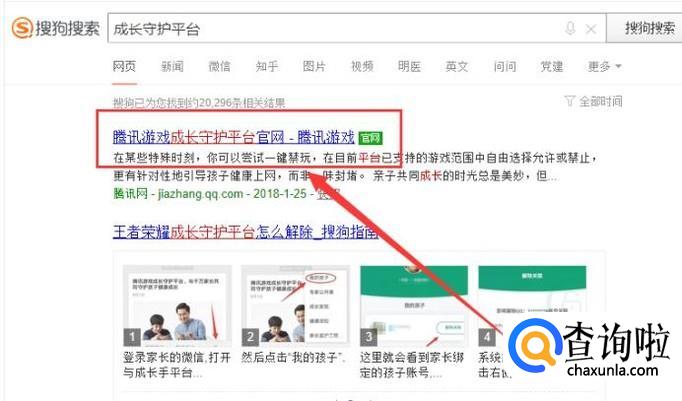This screenshot has height=401, width=682.
Task: Clear the search box with X icon
Action: pyautogui.click(x=591, y=29)
